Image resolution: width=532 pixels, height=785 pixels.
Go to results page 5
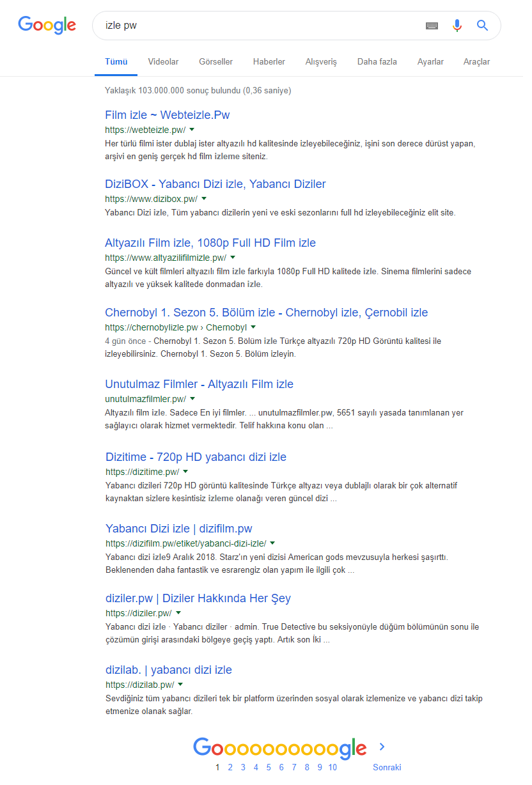pyautogui.click(x=269, y=767)
